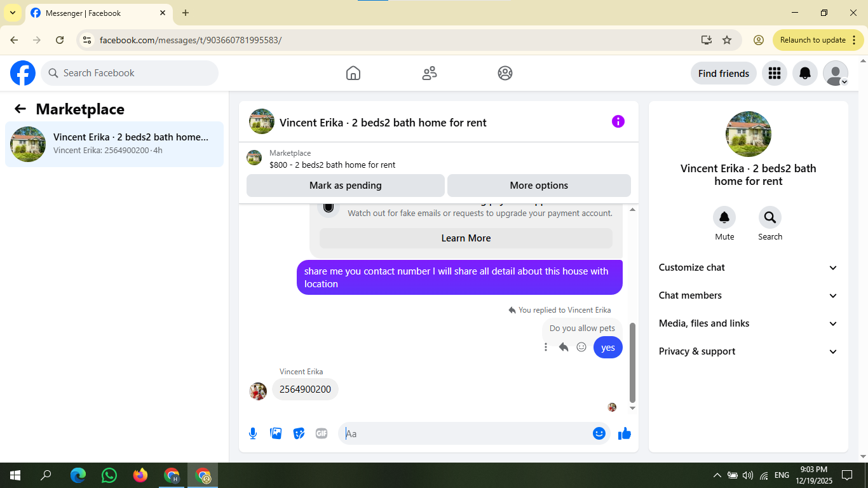Attach a file with photo icon

click(x=276, y=433)
